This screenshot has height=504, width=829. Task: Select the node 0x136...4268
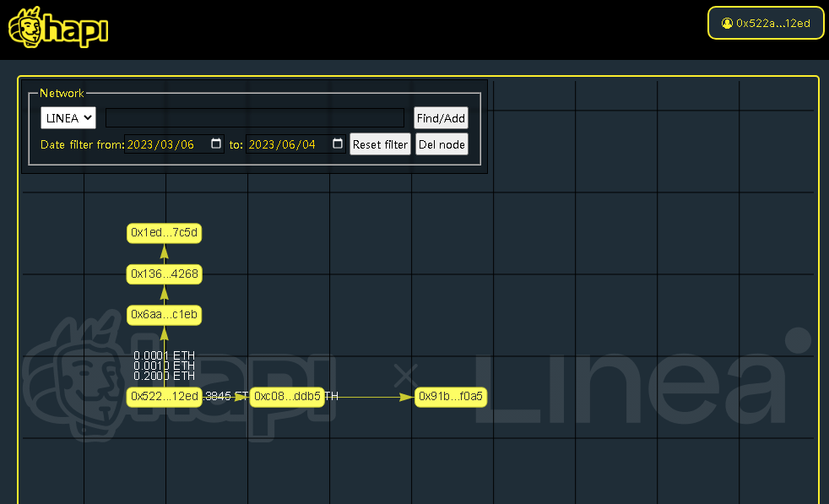(165, 274)
